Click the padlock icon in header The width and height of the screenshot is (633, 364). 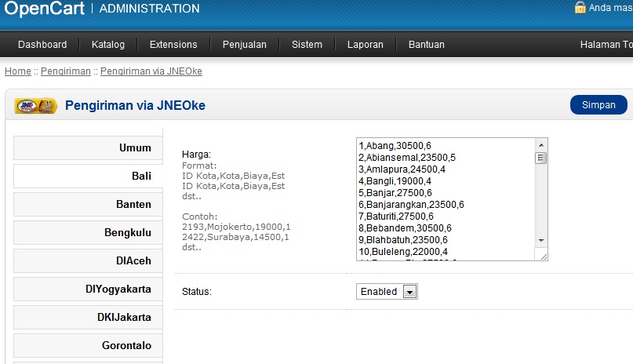[580, 7]
